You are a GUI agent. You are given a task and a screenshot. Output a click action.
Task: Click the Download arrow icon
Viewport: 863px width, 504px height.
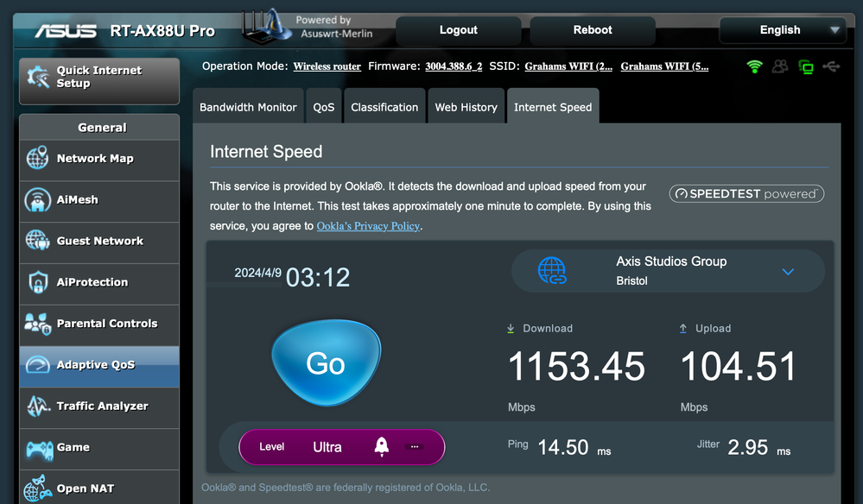pyautogui.click(x=511, y=328)
